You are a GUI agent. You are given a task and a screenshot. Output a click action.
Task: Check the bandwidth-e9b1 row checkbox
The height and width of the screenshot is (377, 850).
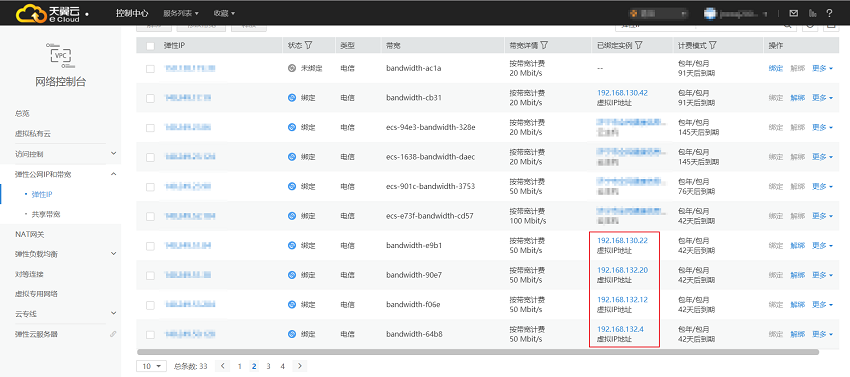point(150,246)
